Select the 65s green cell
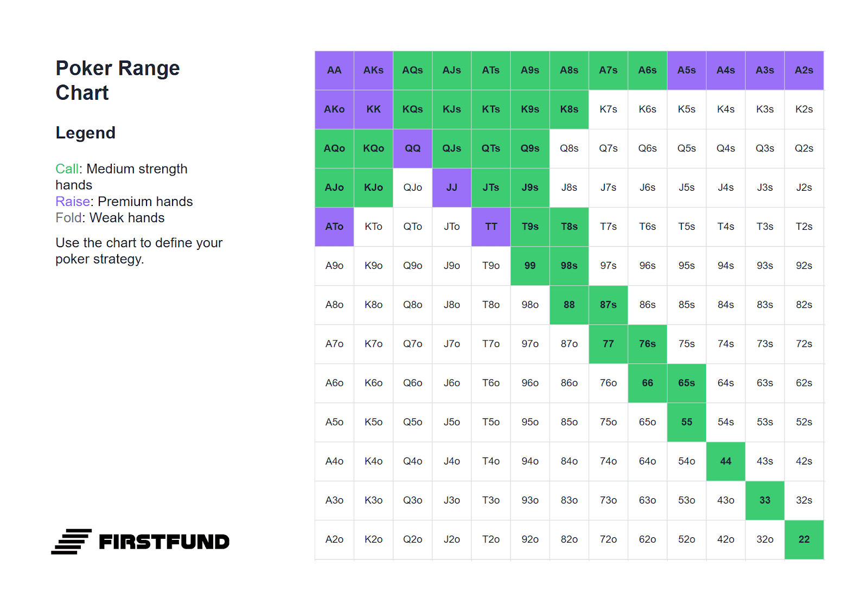 pos(687,383)
